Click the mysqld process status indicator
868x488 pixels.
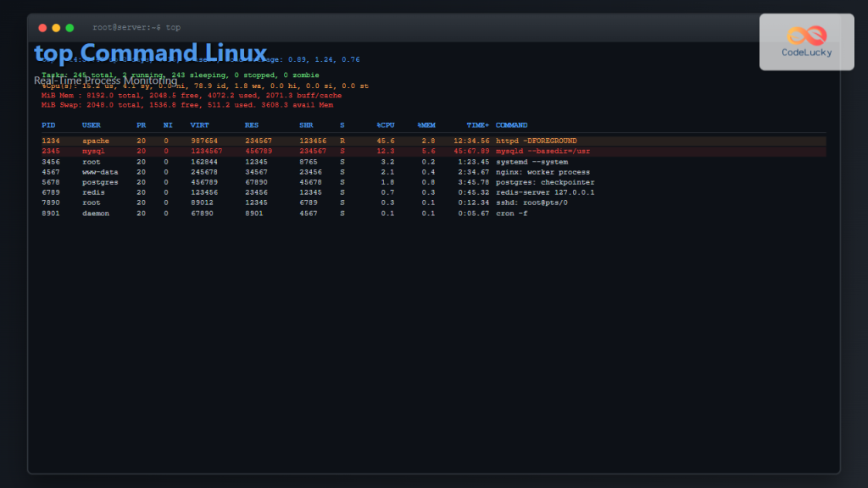tap(342, 151)
